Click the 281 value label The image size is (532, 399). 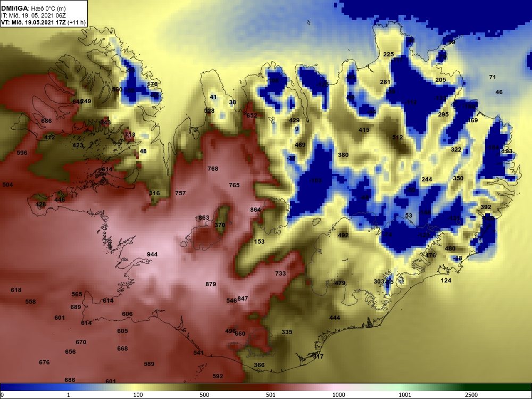385,82
